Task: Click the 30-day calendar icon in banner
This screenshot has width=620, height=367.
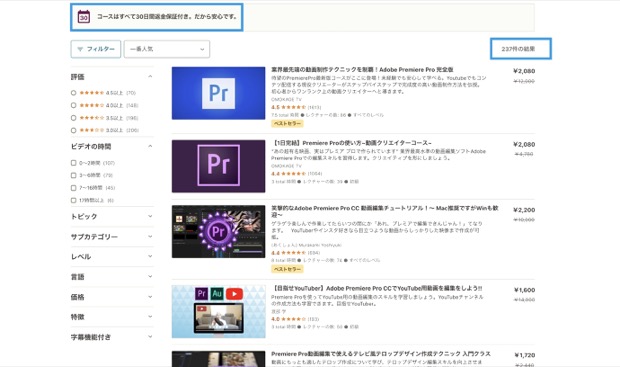Action: click(84, 17)
